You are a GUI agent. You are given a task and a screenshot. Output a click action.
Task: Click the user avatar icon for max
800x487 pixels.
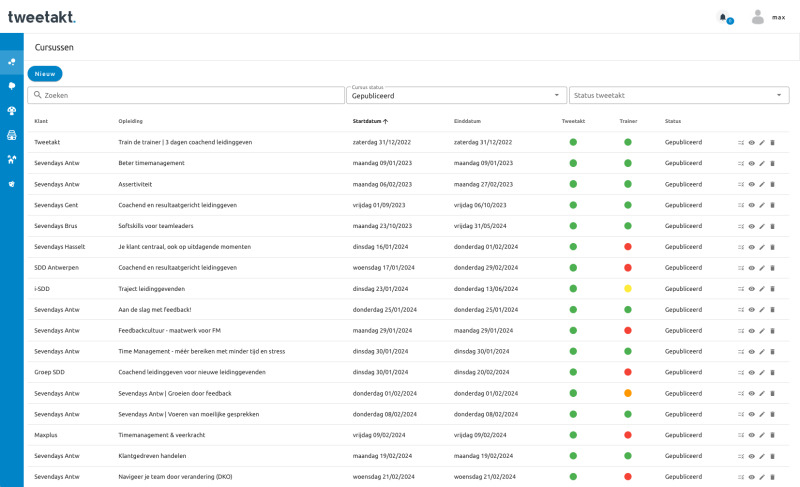758,17
